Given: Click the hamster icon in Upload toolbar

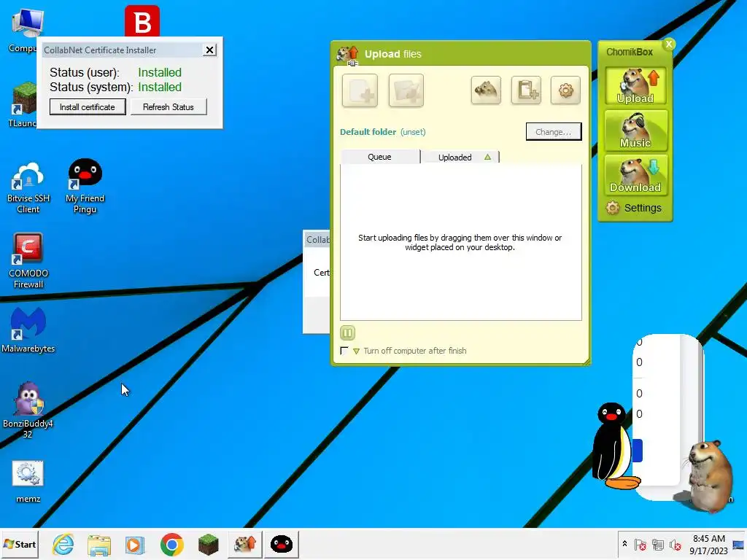Looking at the screenshot, I should click(486, 90).
